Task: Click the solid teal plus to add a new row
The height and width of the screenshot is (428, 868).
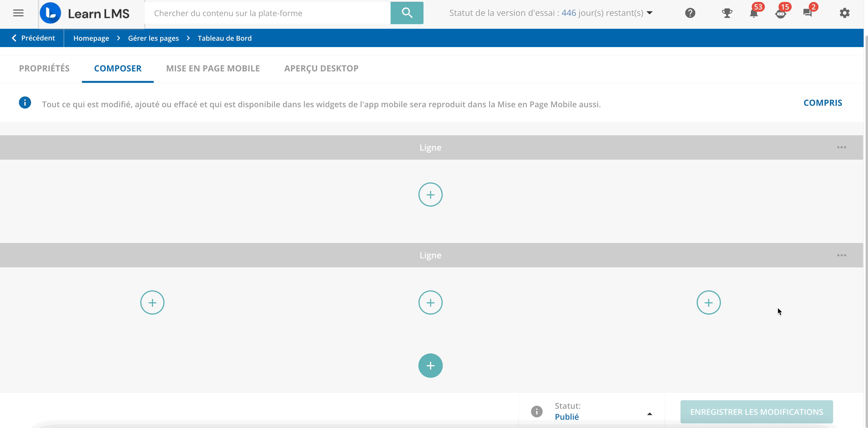Action: point(430,365)
